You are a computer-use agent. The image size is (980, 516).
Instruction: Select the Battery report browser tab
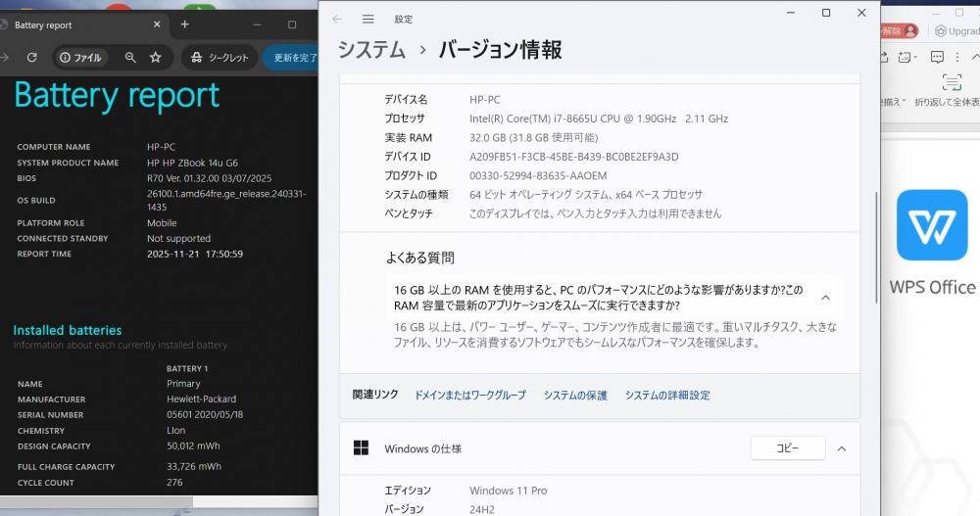tap(81, 25)
